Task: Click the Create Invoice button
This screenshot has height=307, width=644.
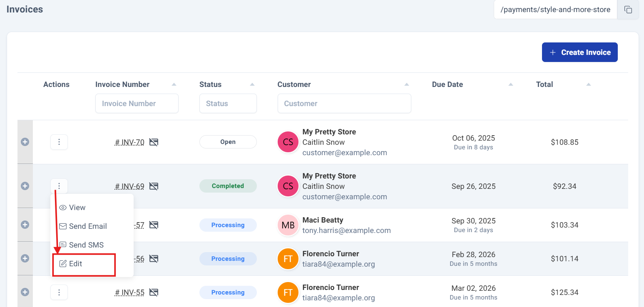Action: coord(580,52)
